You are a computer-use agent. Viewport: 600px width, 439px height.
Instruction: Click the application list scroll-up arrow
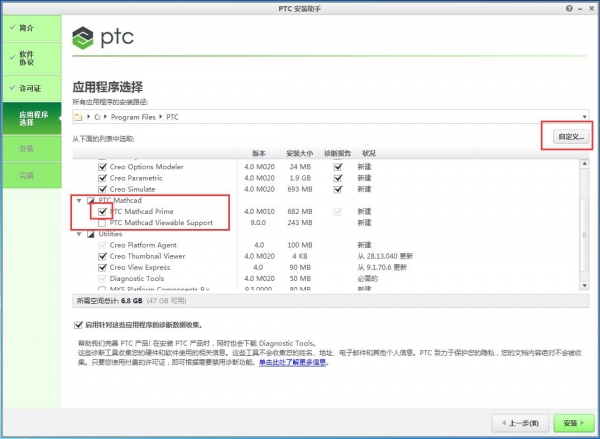pyautogui.click(x=584, y=164)
